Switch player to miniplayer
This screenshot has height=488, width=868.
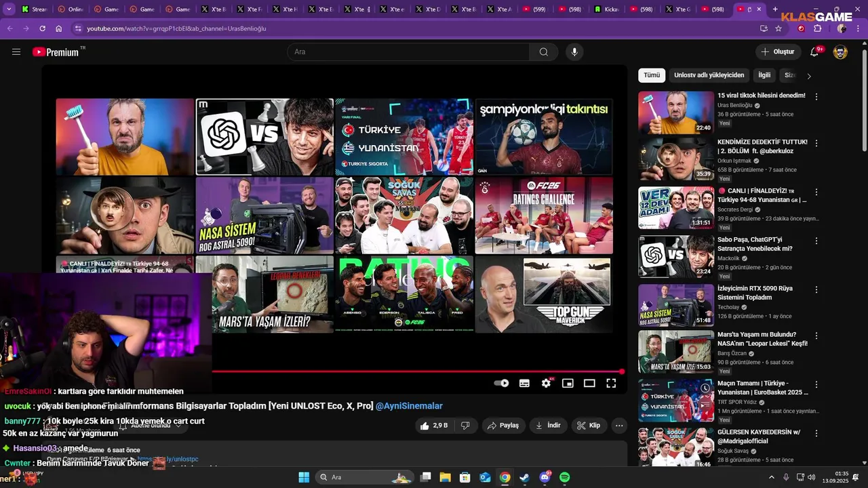tap(568, 383)
